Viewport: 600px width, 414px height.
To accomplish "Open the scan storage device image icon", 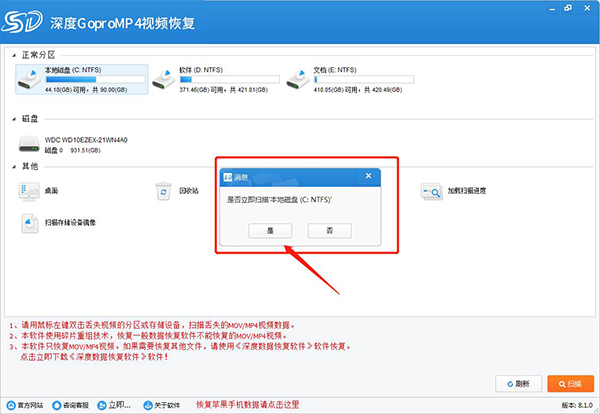I will point(29,223).
